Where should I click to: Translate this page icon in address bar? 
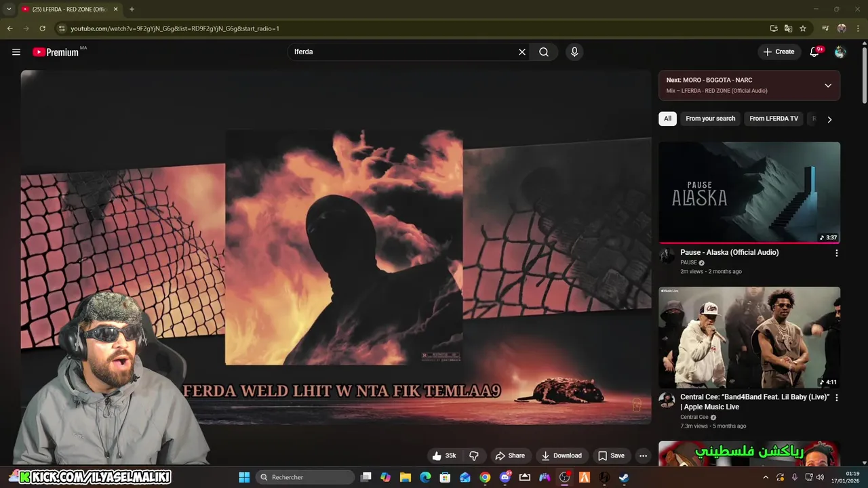point(788,28)
